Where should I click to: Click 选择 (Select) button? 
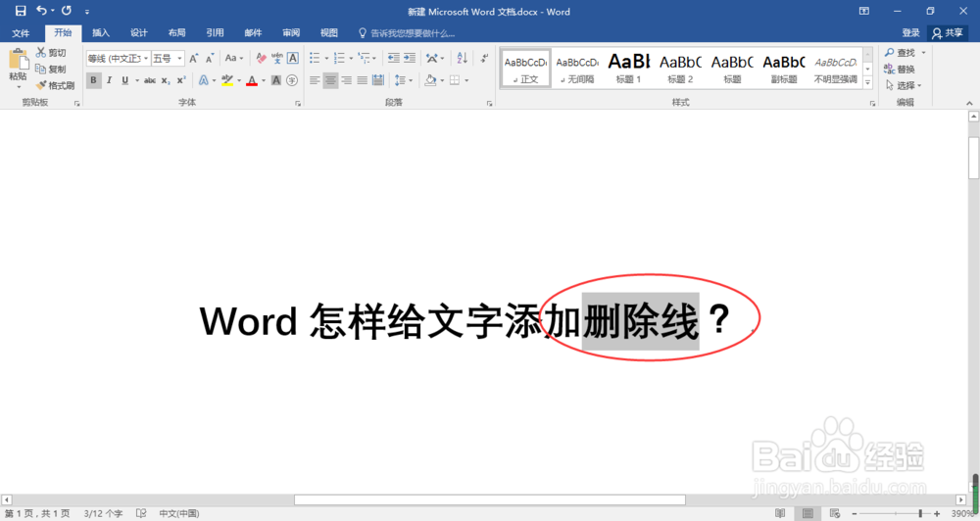(904, 85)
